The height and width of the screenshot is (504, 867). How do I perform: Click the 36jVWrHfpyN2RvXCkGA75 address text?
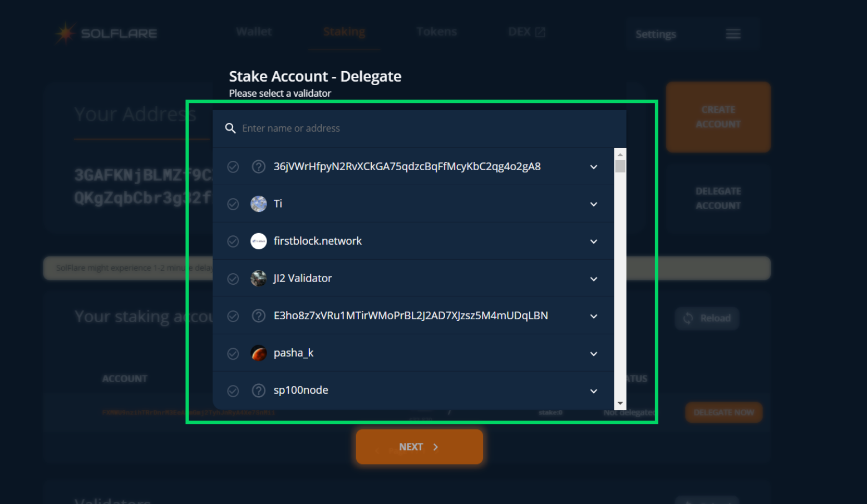407,166
